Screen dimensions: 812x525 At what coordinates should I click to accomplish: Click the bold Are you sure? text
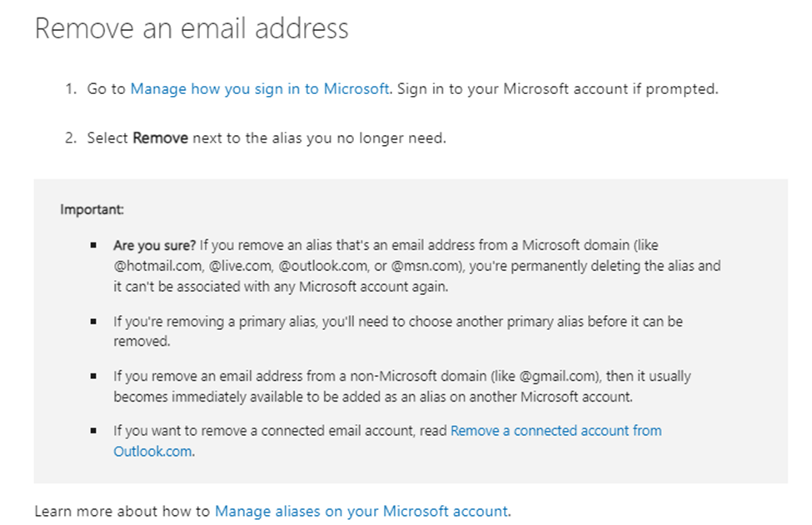pyautogui.click(x=154, y=245)
